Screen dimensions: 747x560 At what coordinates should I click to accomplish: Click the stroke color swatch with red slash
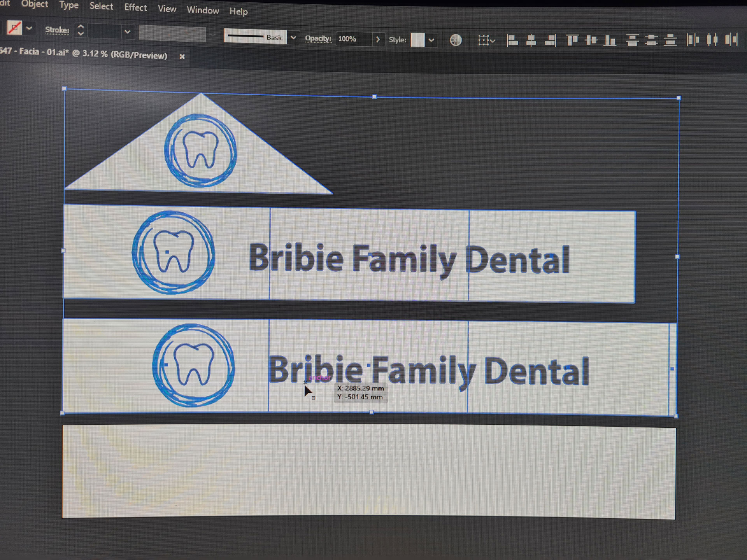click(15, 28)
